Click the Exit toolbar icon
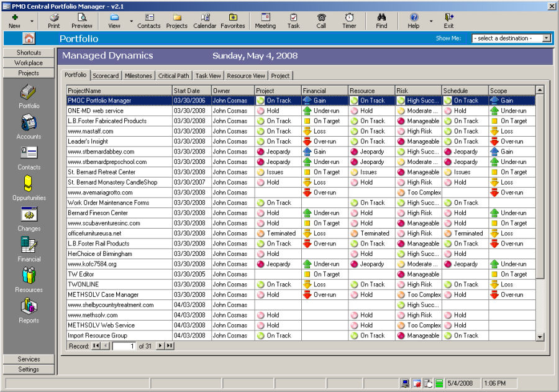The width and height of the screenshot is (559, 392). (448, 21)
